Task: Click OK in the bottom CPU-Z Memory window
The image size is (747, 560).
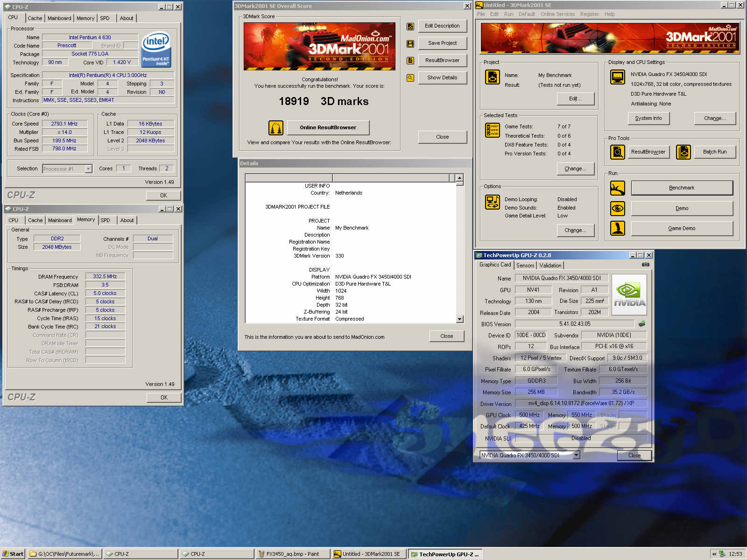Action: [x=164, y=398]
